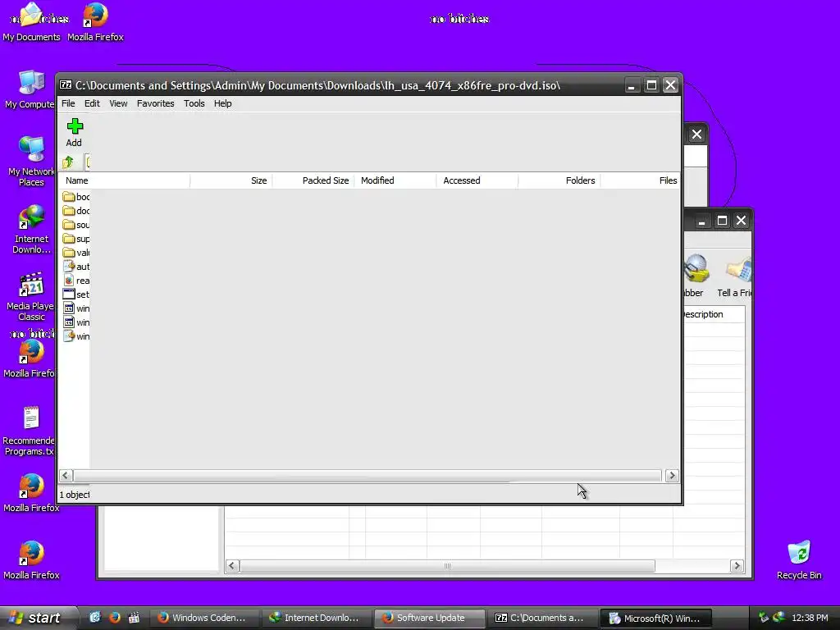Maximize the 7-Zip window
840x630 pixels.
click(x=651, y=85)
